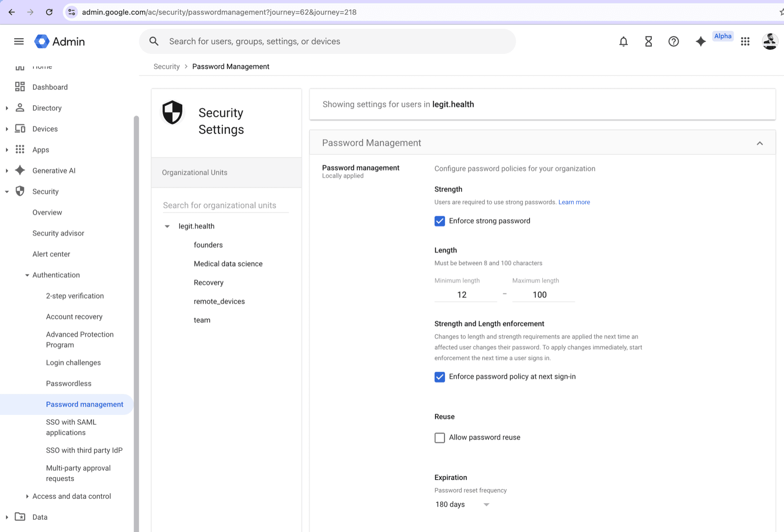Viewport: 784px width, 532px height.
Task: Expand the Access and data control section
Action: [x=27, y=496]
